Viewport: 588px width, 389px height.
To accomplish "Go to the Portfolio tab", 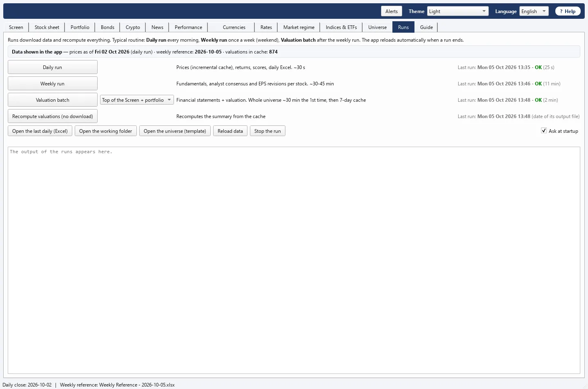I will (x=80, y=27).
